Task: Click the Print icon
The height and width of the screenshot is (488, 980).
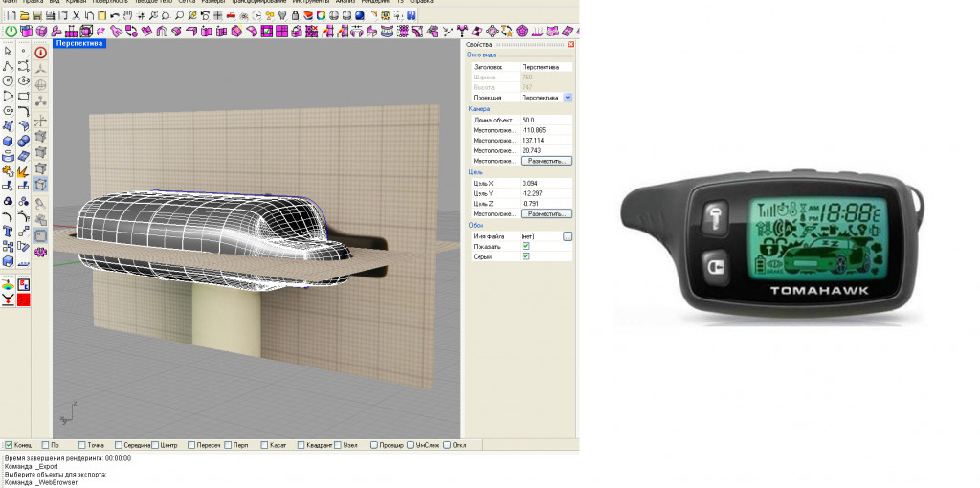Action: [50, 15]
